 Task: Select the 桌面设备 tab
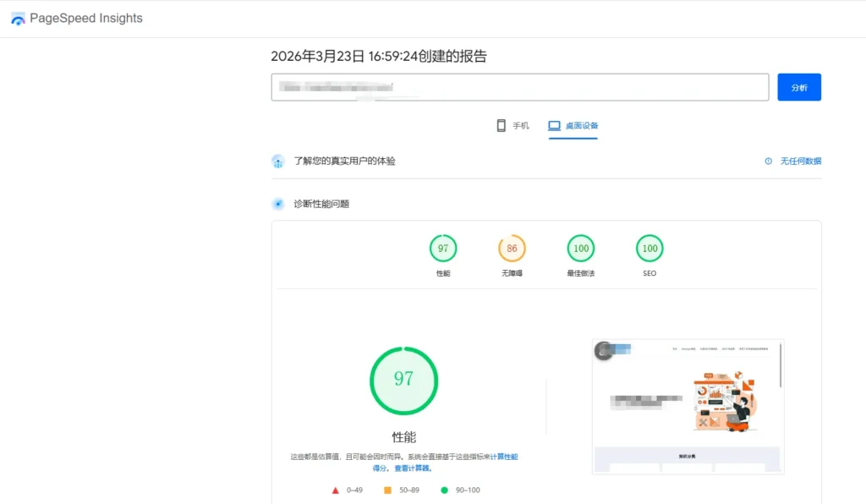(573, 125)
